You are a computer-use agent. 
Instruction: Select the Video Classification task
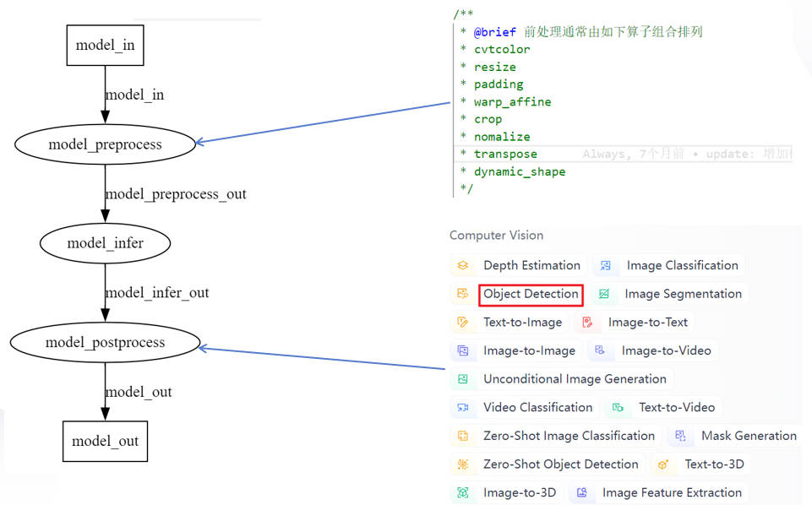[525, 407]
